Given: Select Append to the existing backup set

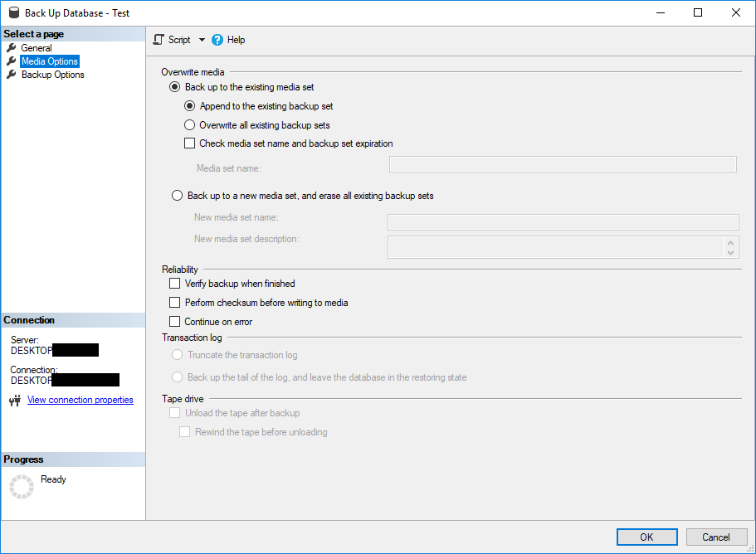Looking at the screenshot, I should point(189,106).
